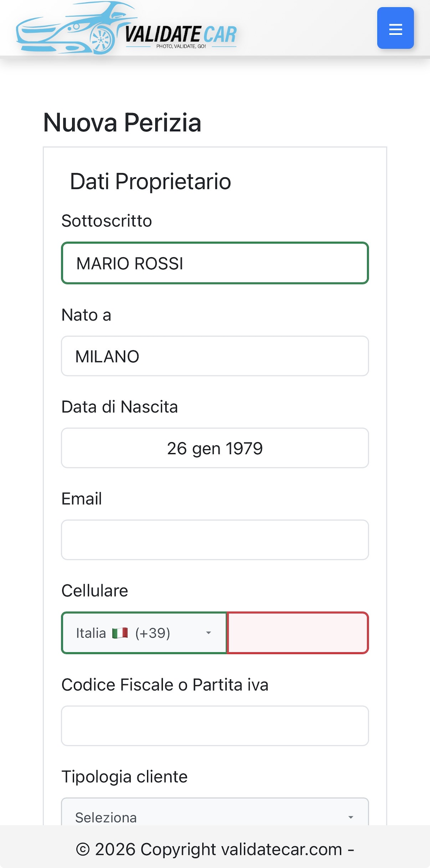Click the Italian flag in the phone field
Viewport: 430px width, 868px height.
[120, 633]
